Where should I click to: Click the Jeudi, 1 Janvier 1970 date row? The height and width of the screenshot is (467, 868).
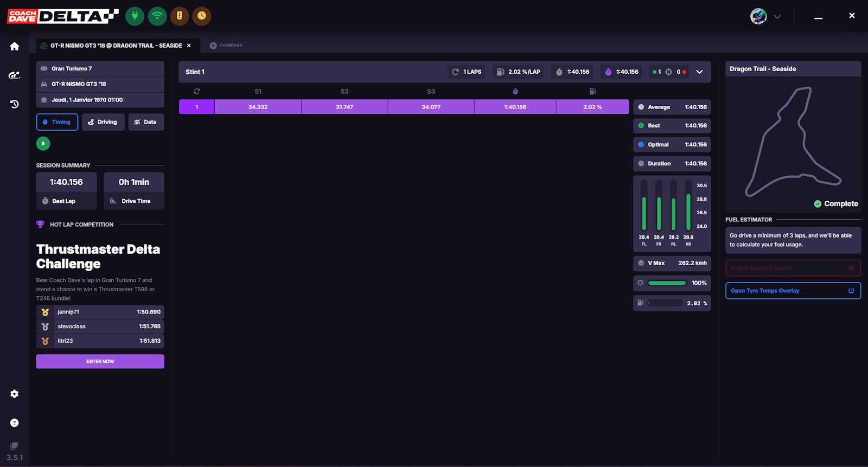pyautogui.click(x=100, y=100)
